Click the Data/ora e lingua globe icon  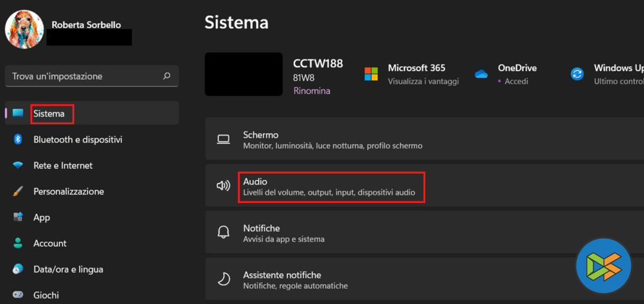click(18, 269)
